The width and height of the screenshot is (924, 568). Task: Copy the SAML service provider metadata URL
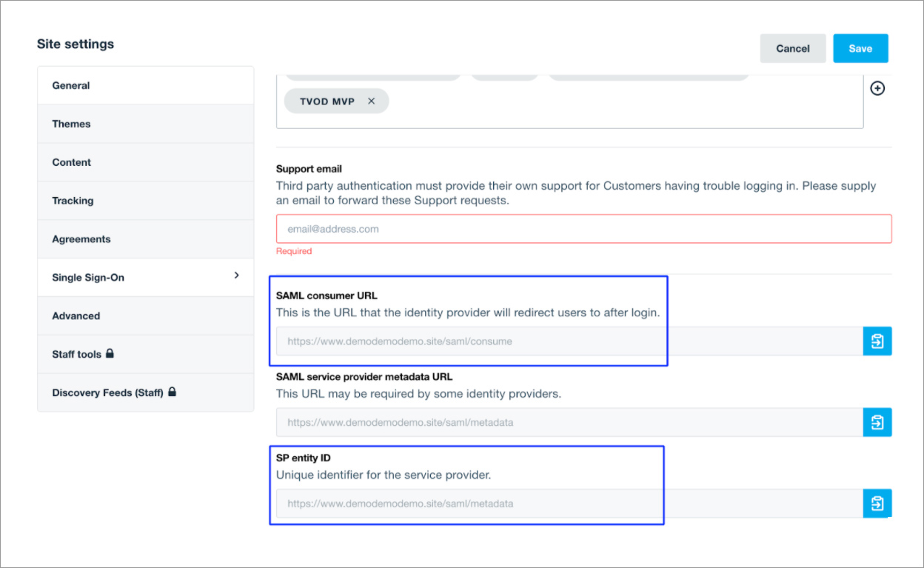(x=877, y=422)
